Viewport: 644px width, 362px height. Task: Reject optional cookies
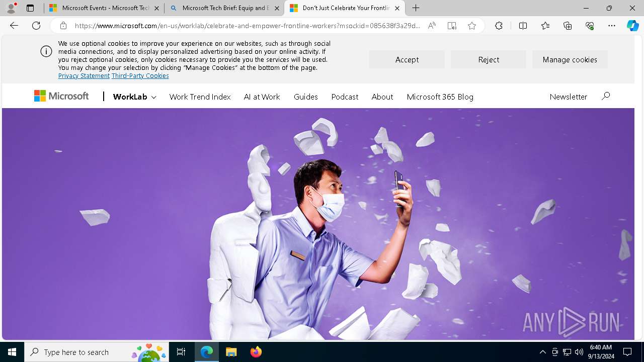(x=489, y=59)
